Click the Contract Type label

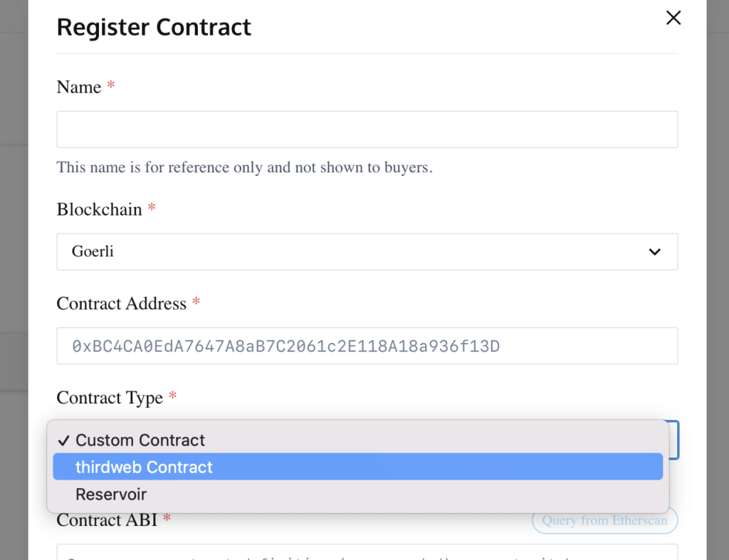pos(110,398)
